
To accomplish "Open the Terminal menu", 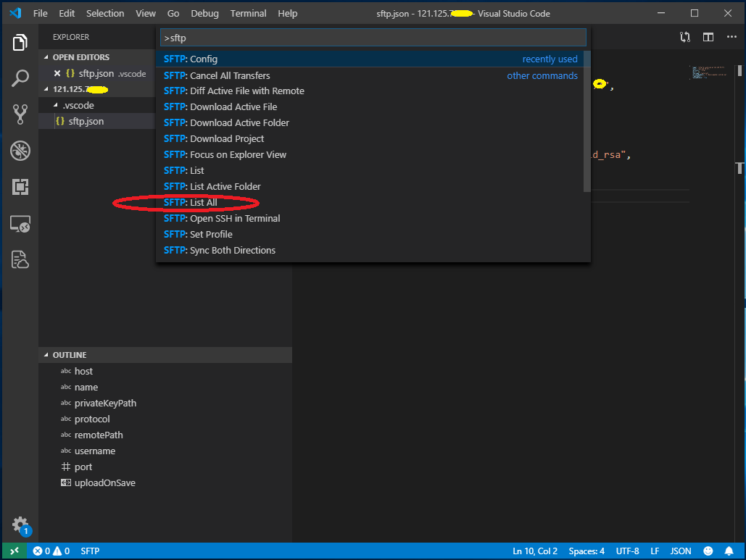I will pyautogui.click(x=249, y=13).
